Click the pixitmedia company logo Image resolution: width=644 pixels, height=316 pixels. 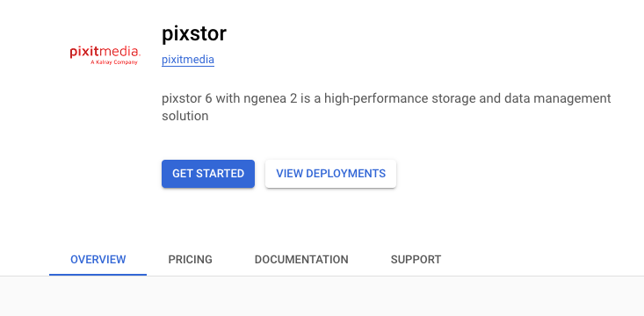point(105,55)
